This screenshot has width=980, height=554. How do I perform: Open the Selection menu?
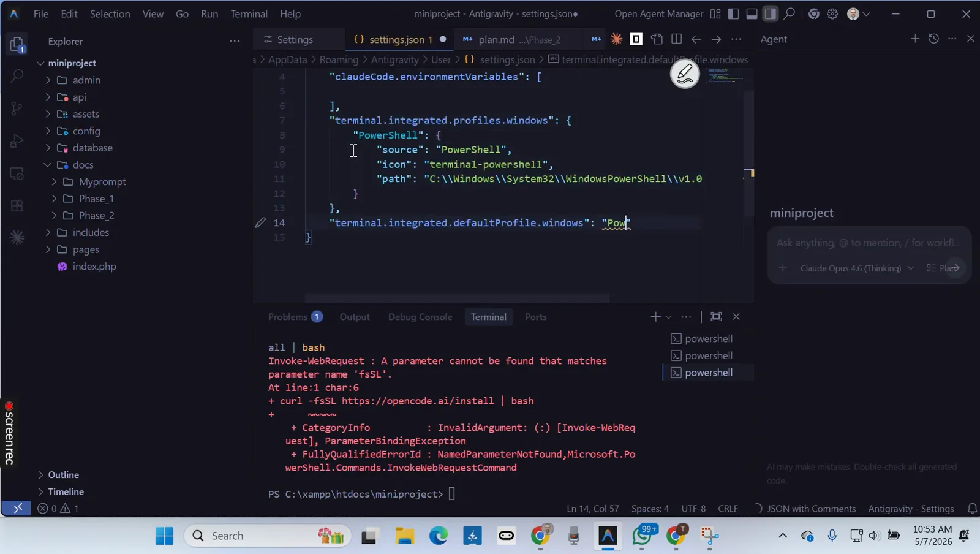click(110, 13)
